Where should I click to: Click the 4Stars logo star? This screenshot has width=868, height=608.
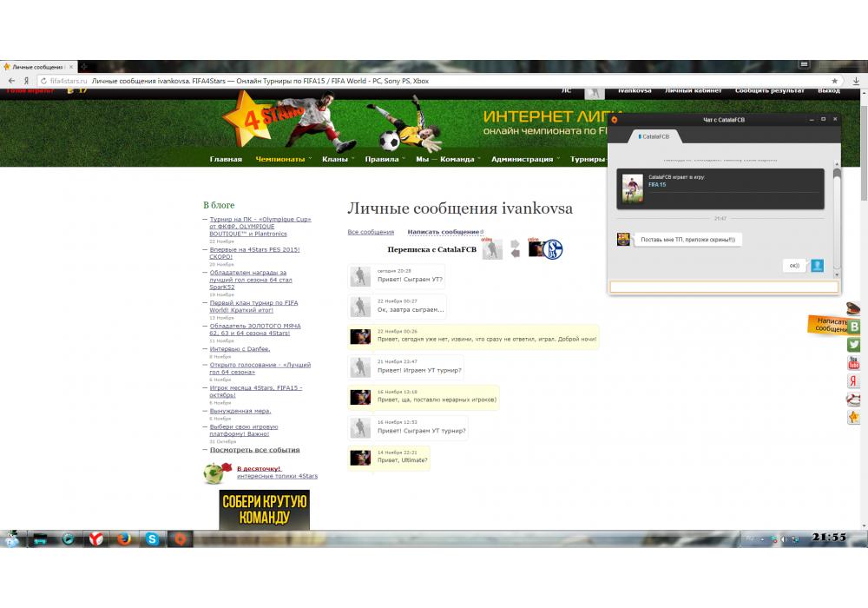click(247, 118)
